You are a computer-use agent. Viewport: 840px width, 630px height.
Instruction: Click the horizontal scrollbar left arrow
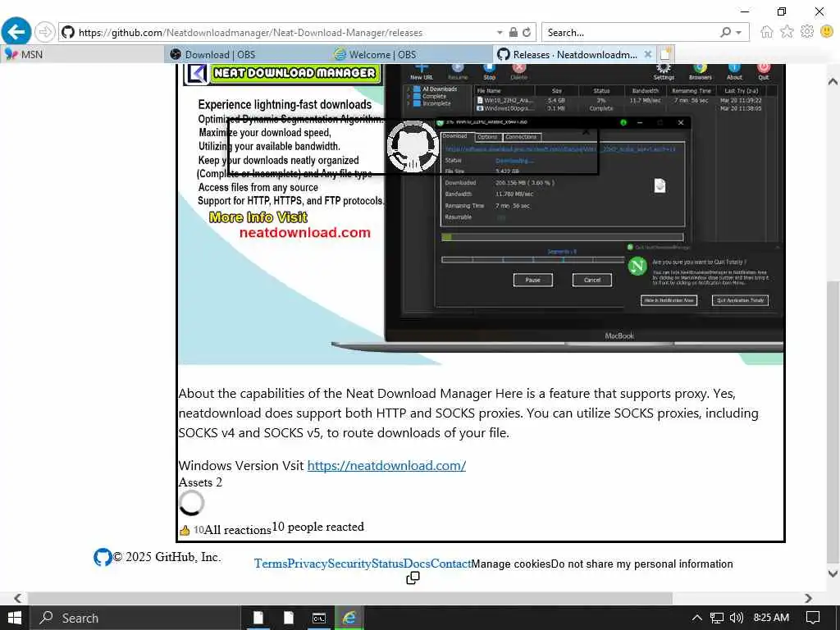click(18, 598)
